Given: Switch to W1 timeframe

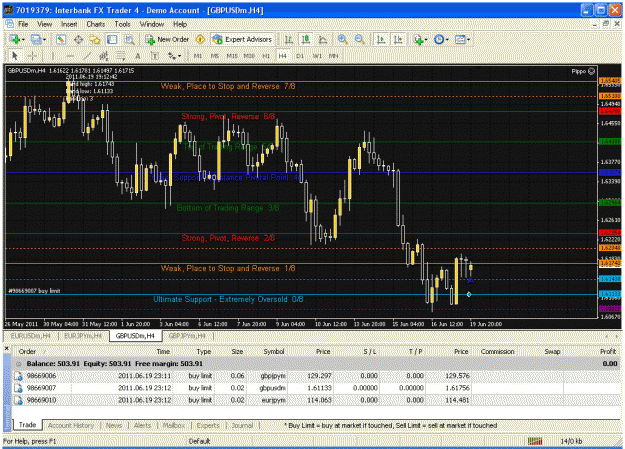Looking at the screenshot, I should tap(317, 56).
